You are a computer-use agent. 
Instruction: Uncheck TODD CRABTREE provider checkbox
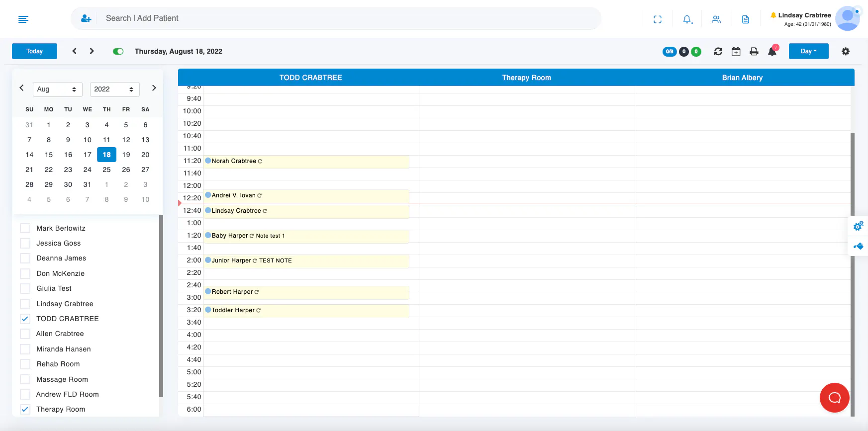(x=25, y=319)
